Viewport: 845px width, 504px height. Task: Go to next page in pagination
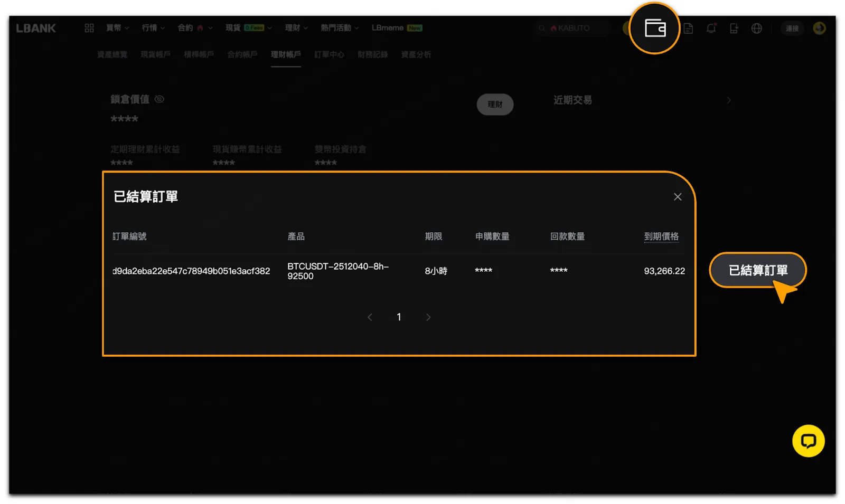(428, 317)
